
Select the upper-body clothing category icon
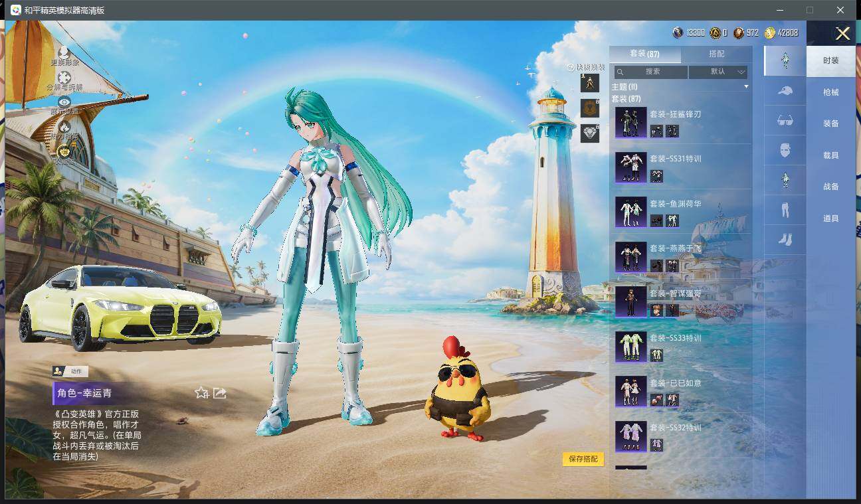click(x=785, y=180)
